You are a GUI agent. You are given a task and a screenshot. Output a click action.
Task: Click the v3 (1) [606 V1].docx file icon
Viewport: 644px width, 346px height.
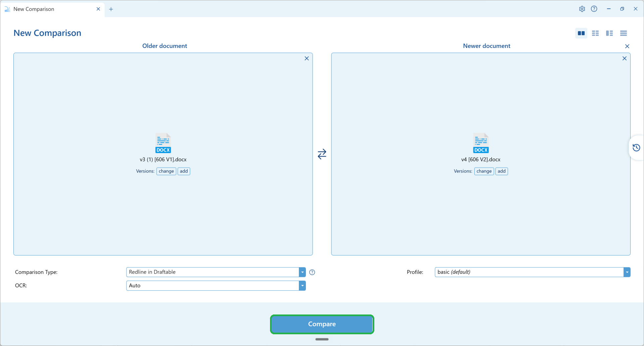[163, 143]
